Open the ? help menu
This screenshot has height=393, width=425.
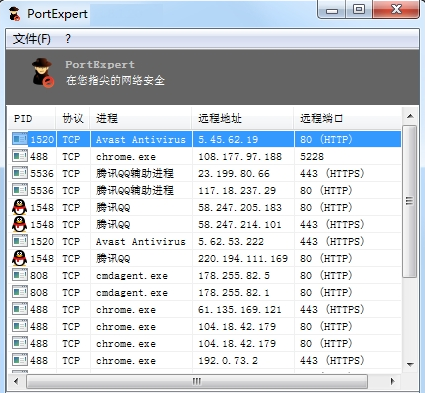coord(68,39)
